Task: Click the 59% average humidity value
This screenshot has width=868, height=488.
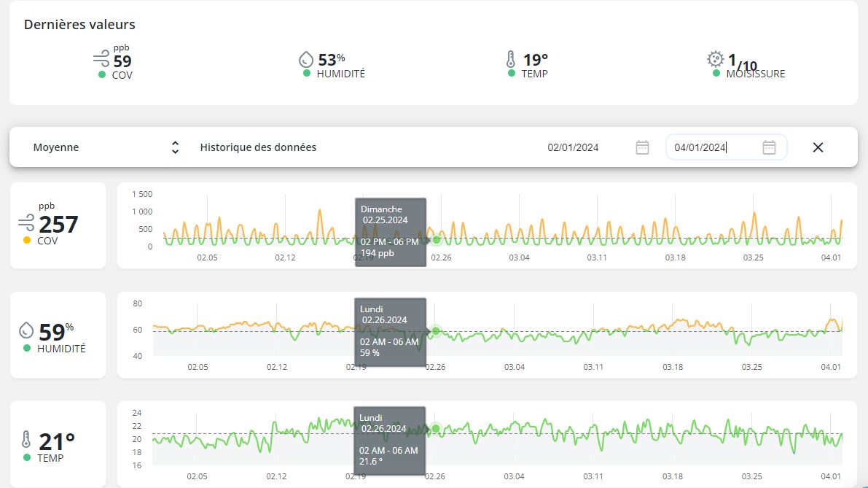Action: 56,332
